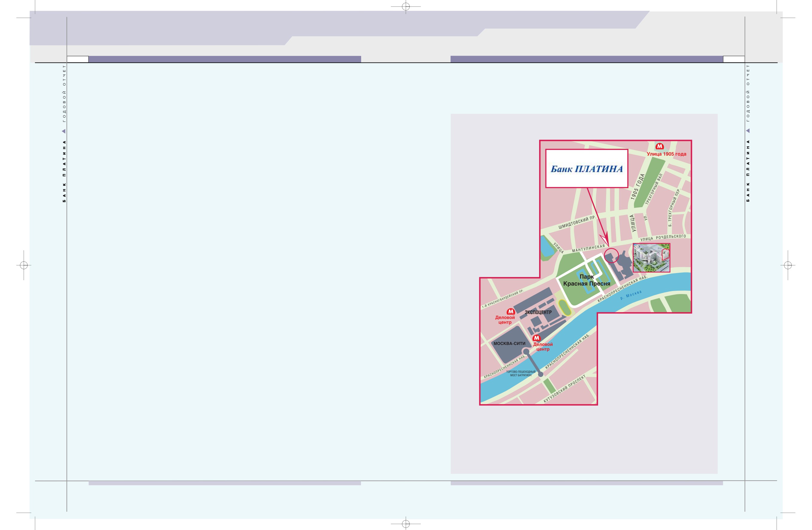
Task: Click the vertical ГОДОВОЙ ОТЧЕТ text in the left margin
Action: [x=64, y=93]
